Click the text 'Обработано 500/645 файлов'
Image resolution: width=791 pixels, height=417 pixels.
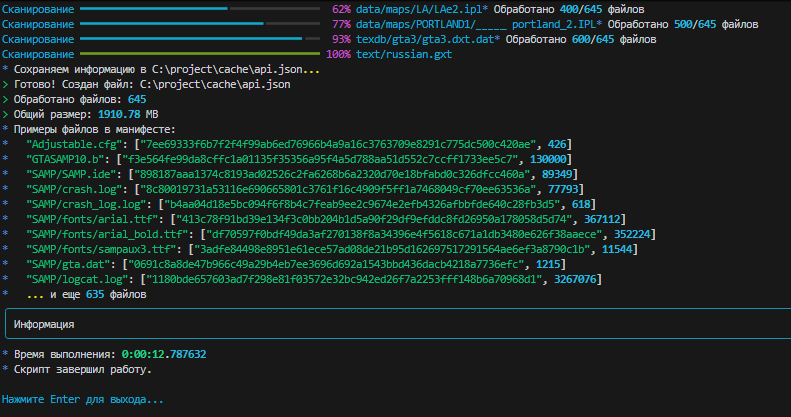point(683,24)
